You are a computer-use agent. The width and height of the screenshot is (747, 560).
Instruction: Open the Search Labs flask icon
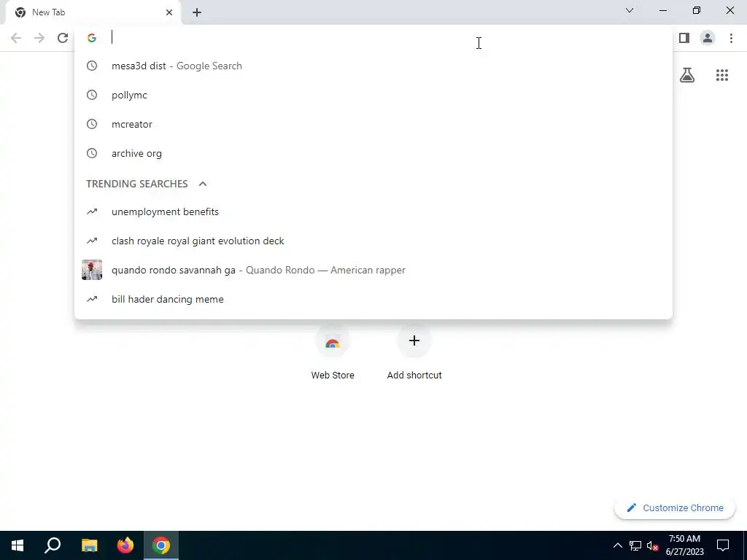tap(687, 75)
